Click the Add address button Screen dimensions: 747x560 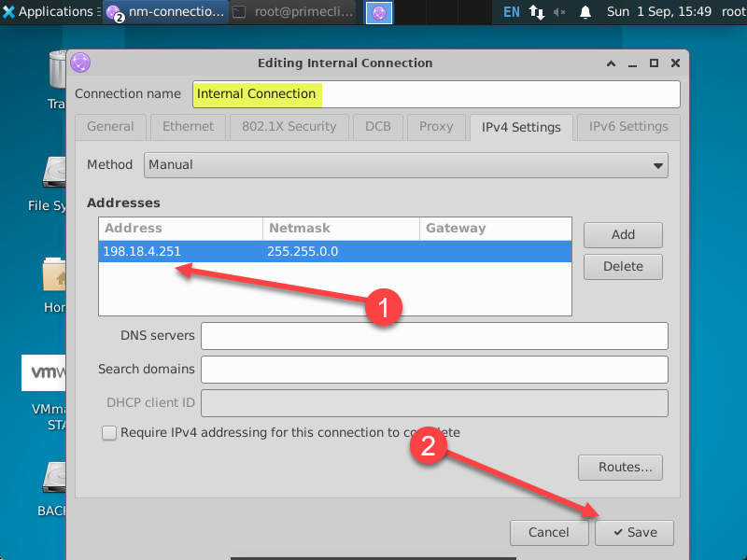point(623,235)
